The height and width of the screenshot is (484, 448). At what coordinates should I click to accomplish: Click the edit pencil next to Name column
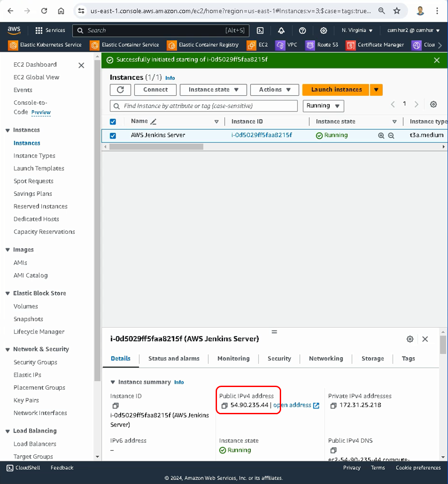point(153,122)
